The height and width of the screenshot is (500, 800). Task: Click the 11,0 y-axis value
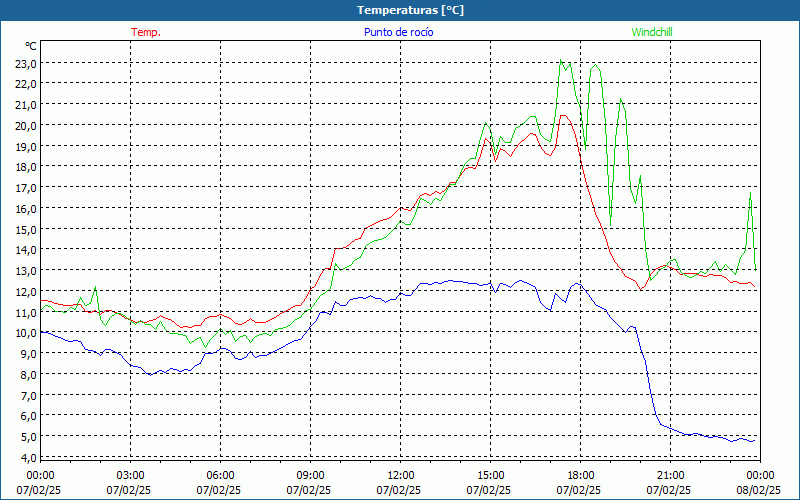tap(26, 313)
